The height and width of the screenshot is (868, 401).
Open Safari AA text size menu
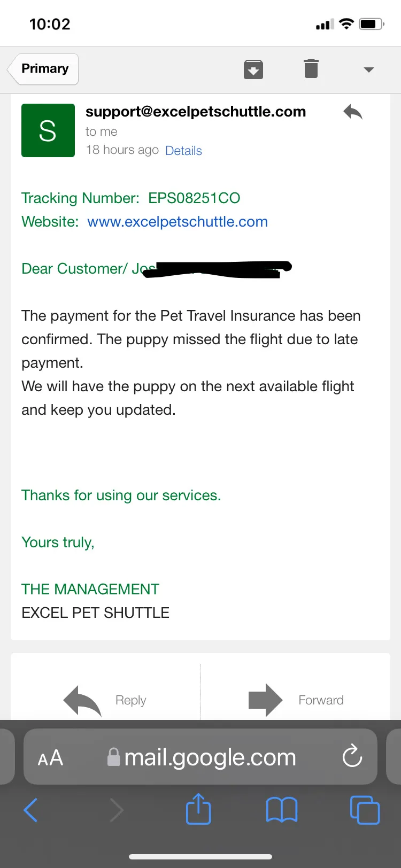pyautogui.click(x=50, y=758)
